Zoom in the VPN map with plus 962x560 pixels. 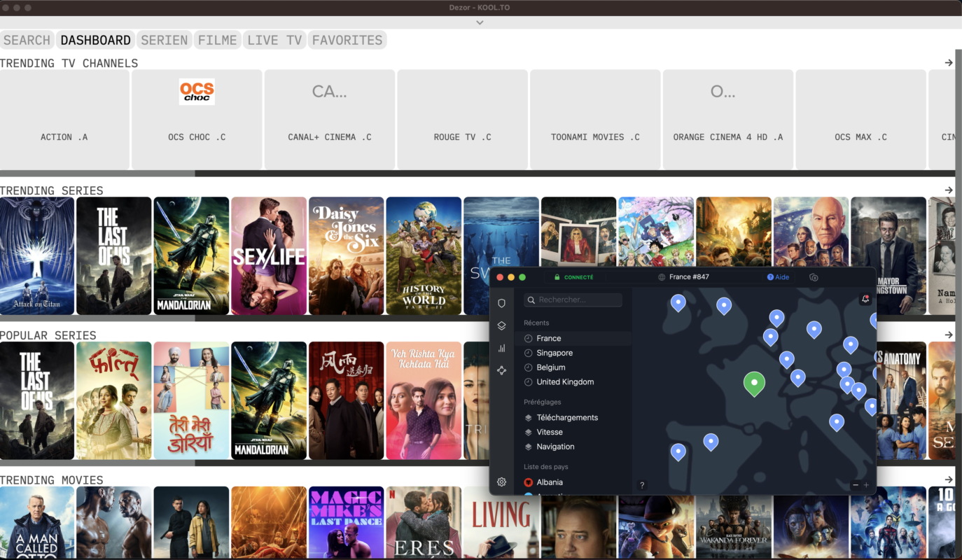866,485
